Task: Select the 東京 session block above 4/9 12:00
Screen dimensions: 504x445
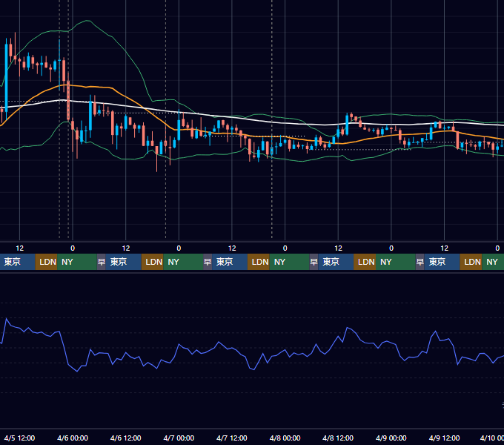Action: 442,262
